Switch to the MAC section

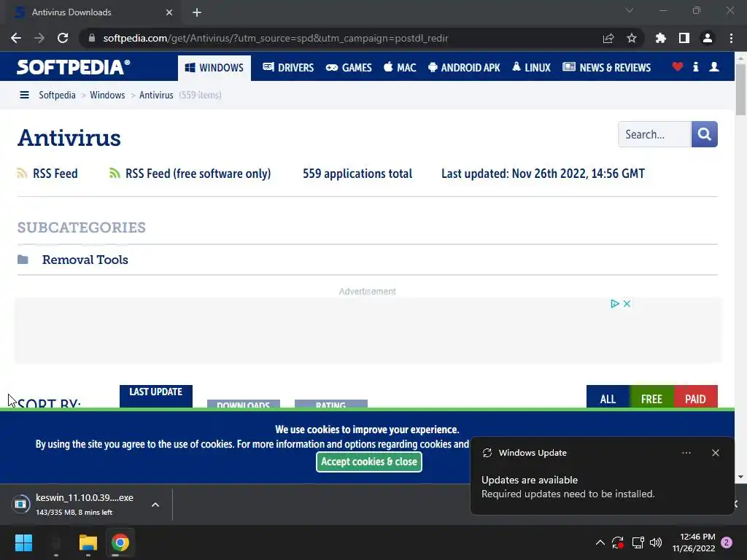pyautogui.click(x=400, y=68)
